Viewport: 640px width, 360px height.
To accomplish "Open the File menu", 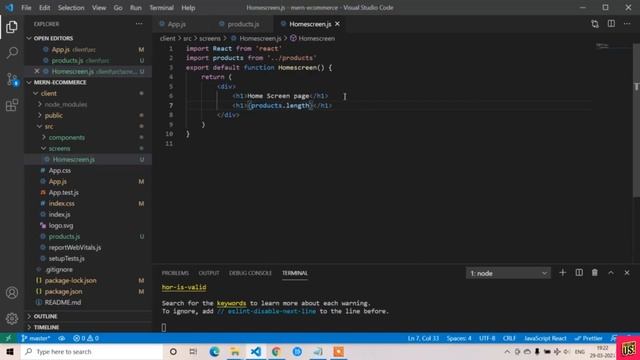I will 26,8.
